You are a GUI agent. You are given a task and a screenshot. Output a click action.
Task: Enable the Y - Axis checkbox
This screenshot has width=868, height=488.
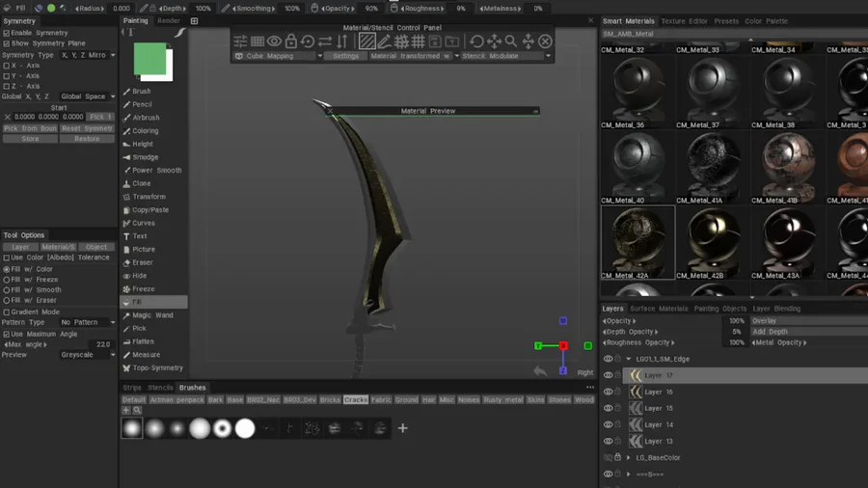coord(7,76)
